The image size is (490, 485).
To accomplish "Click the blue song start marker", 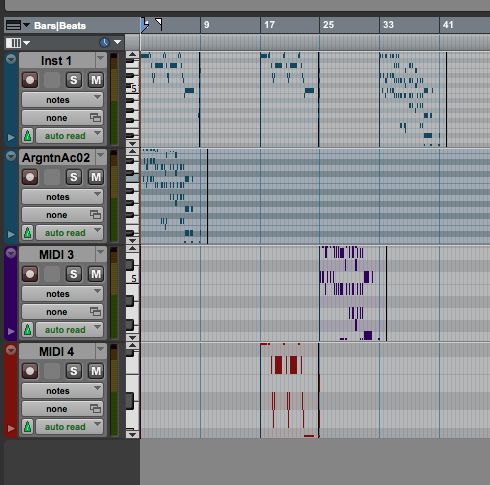I will coord(145,25).
